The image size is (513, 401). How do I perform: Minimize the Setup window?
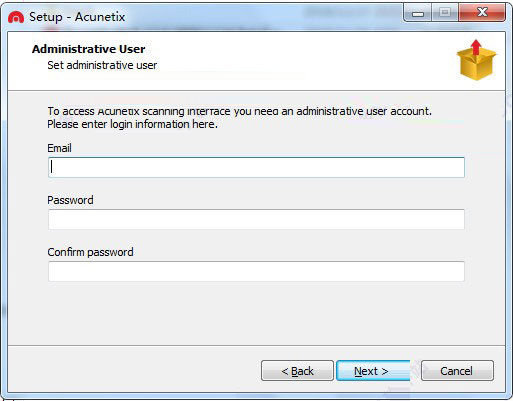418,13
